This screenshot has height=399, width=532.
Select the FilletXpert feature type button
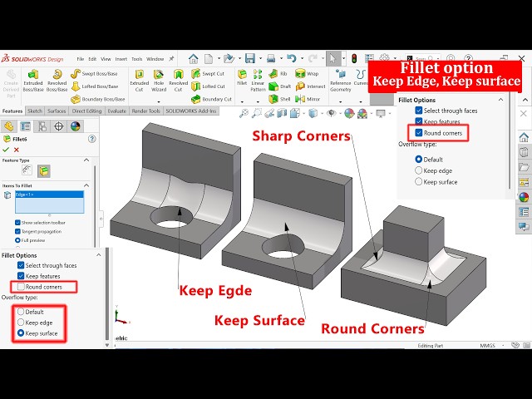(x=27, y=170)
